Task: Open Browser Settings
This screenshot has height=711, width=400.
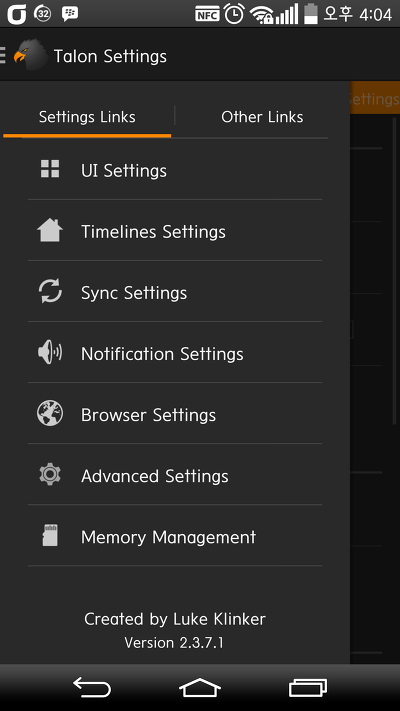Action: [x=175, y=414]
